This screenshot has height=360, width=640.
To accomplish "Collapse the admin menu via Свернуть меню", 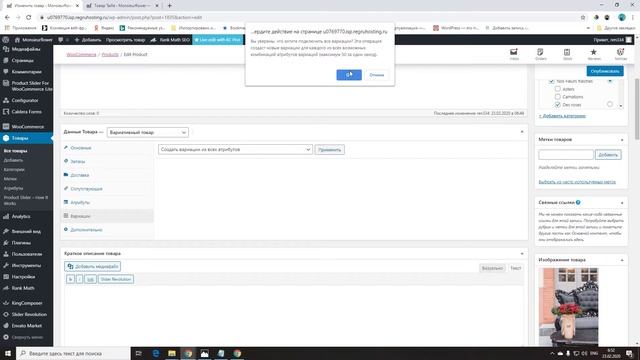I will pyautogui.click(x=26, y=337).
